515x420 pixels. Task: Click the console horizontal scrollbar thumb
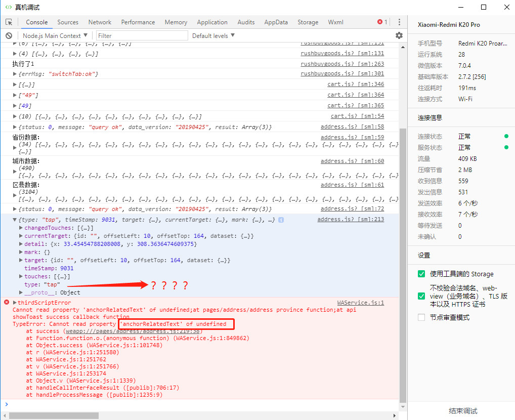pos(54,416)
